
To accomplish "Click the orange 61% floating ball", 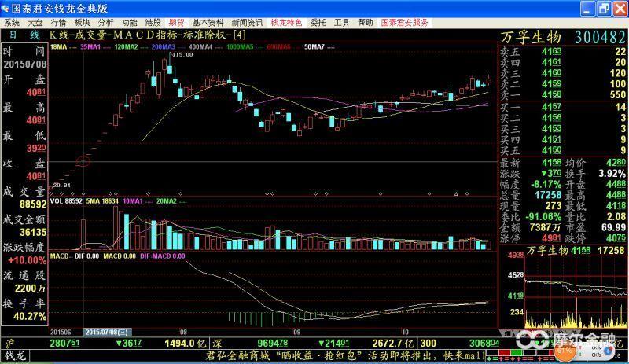I will (565, 351).
